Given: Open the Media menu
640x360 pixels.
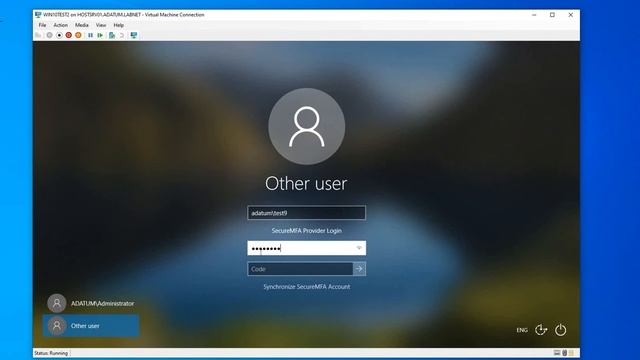Looking at the screenshot, I should click(82, 25).
